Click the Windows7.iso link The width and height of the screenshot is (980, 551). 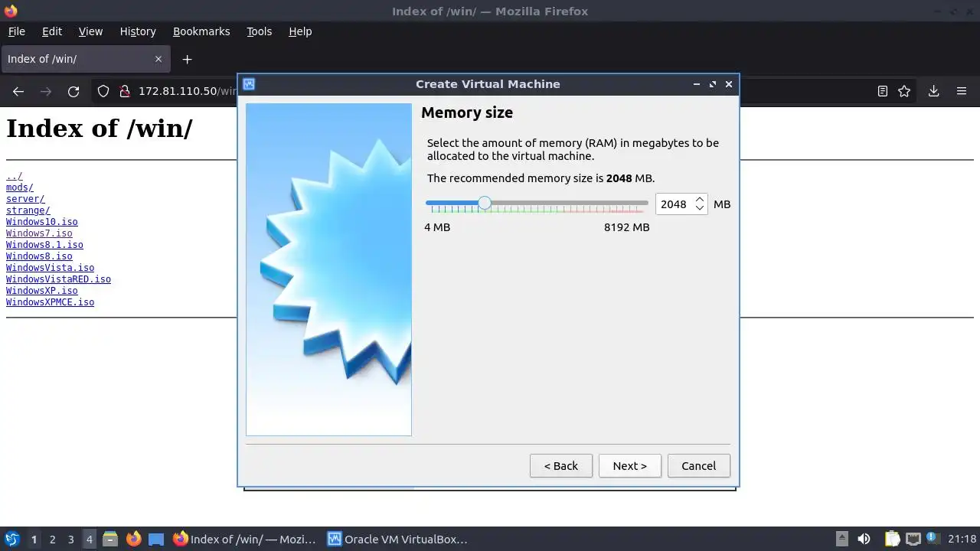click(39, 233)
